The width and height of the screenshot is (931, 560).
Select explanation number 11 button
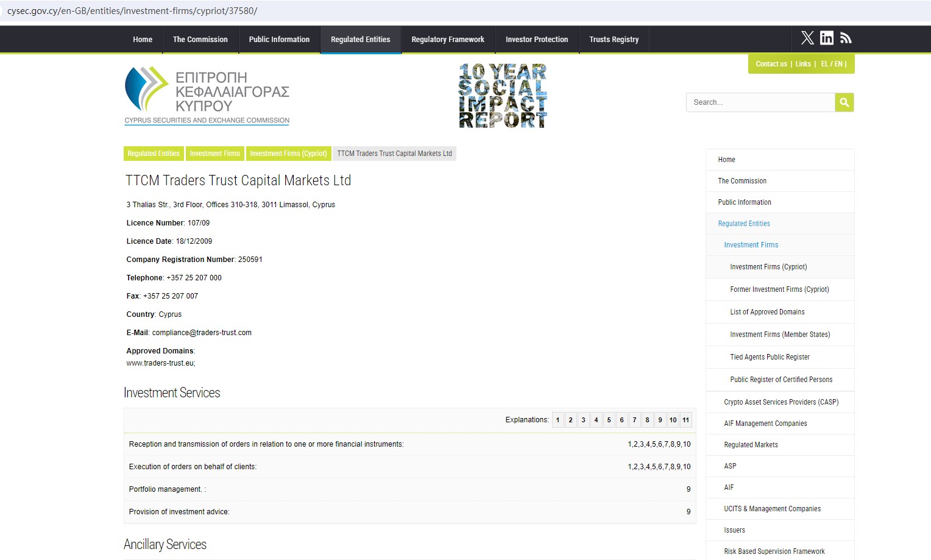click(x=685, y=420)
